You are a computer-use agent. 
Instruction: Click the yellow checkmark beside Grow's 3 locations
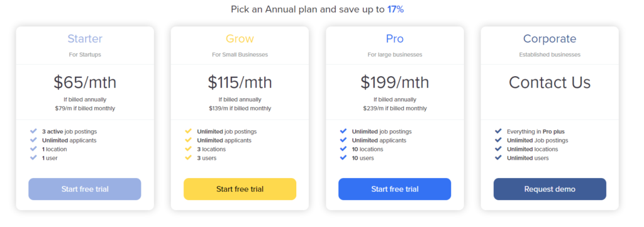click(x=189, y=148)
